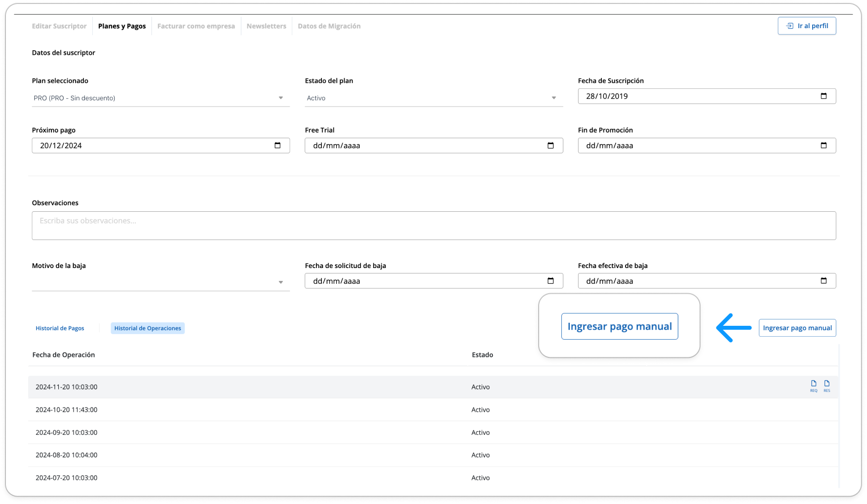
Task: Open calendar icon in Fecha efectiva de baja
Action: point(824,281)
